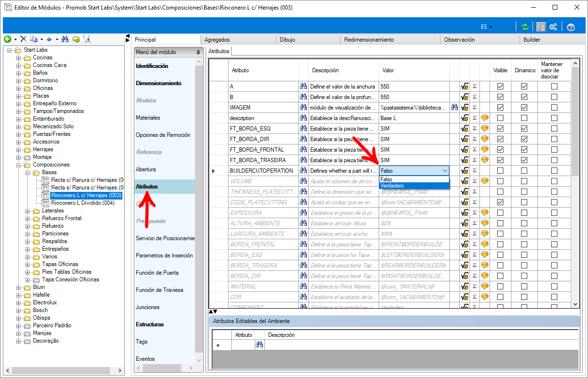The image size is (588, 378).
Task: Open the Observación tab
Action: 479,40
